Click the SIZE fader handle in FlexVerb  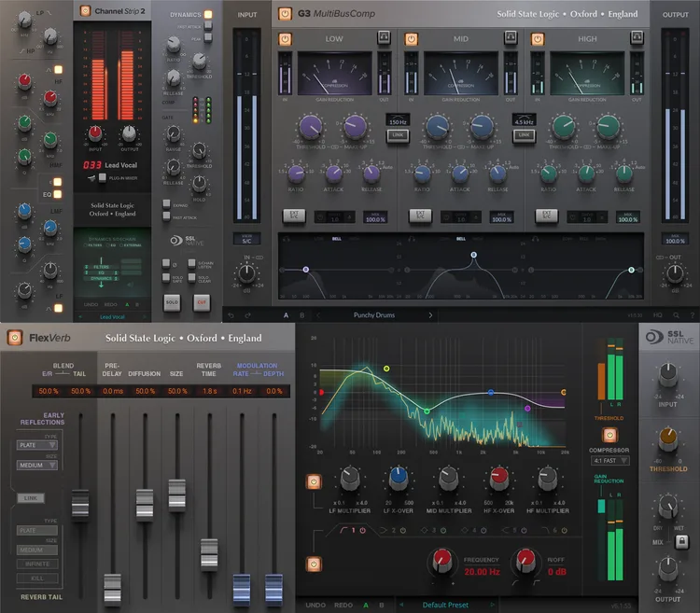177,495
